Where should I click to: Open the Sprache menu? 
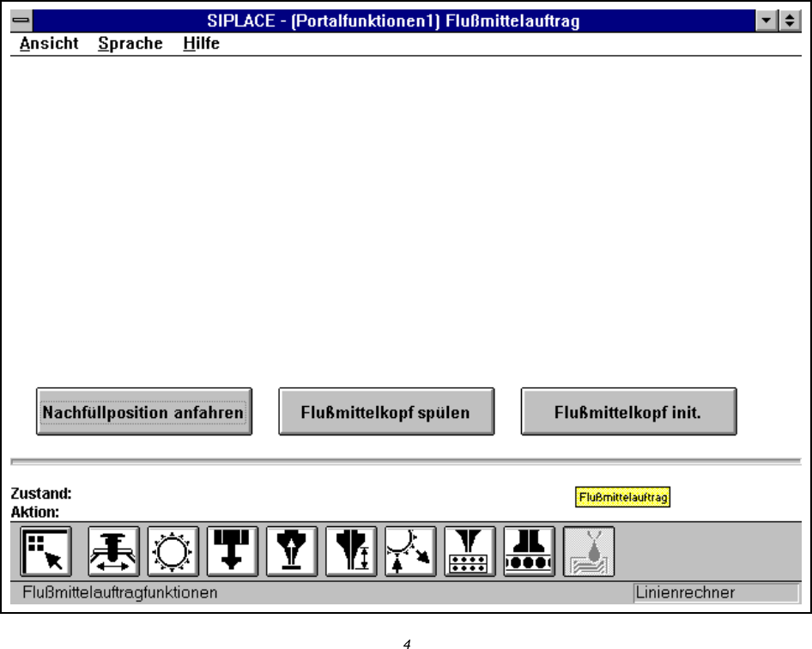tap(130, 44)
